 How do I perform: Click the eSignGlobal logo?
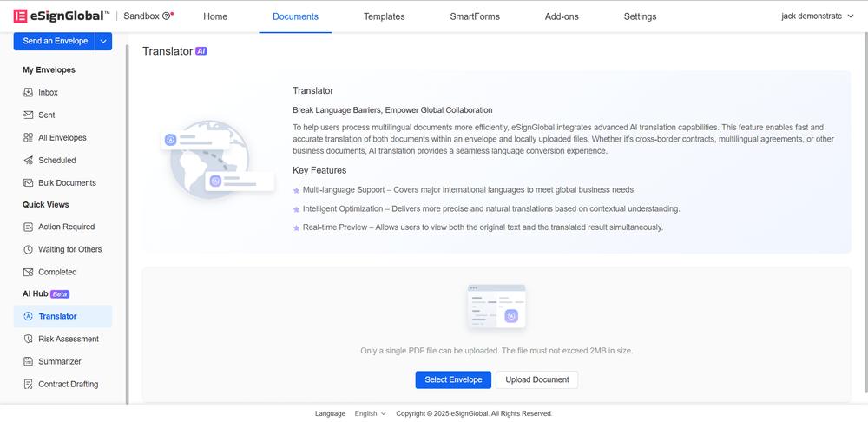(61, 16)
